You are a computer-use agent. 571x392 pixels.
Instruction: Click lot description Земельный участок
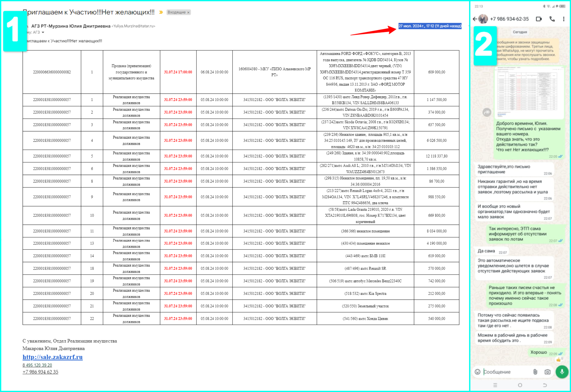click(365, 306)
